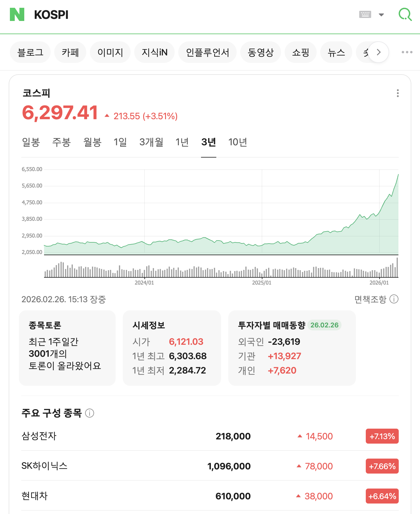
Task: Click the 2025/01 axis label
Action: 262,283
